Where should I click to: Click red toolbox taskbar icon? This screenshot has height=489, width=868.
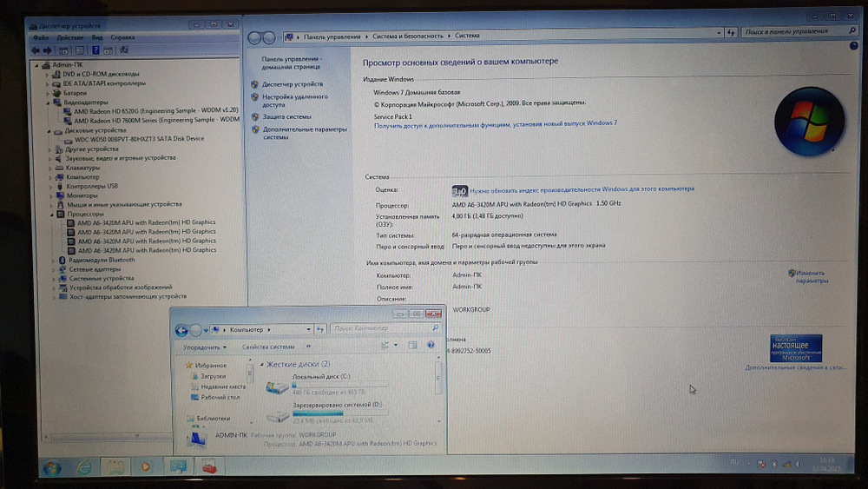pyautogui.click(x=209, y=467)
